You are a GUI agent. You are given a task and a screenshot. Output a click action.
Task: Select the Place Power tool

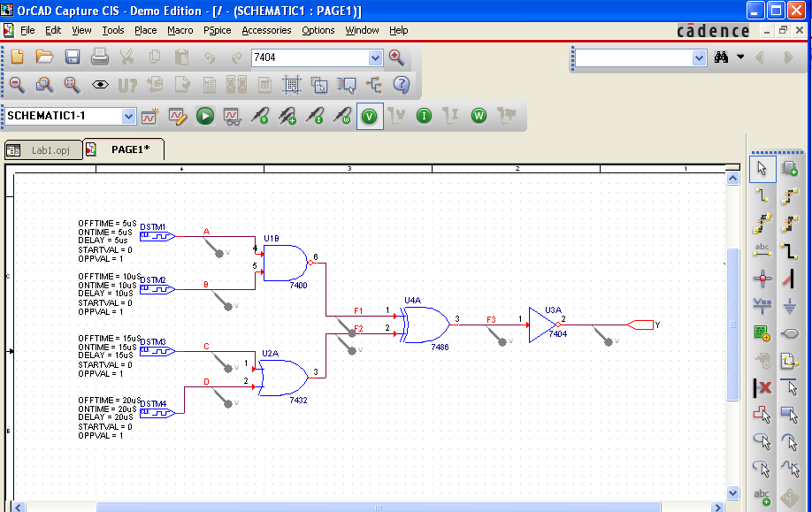coord(762,306)
